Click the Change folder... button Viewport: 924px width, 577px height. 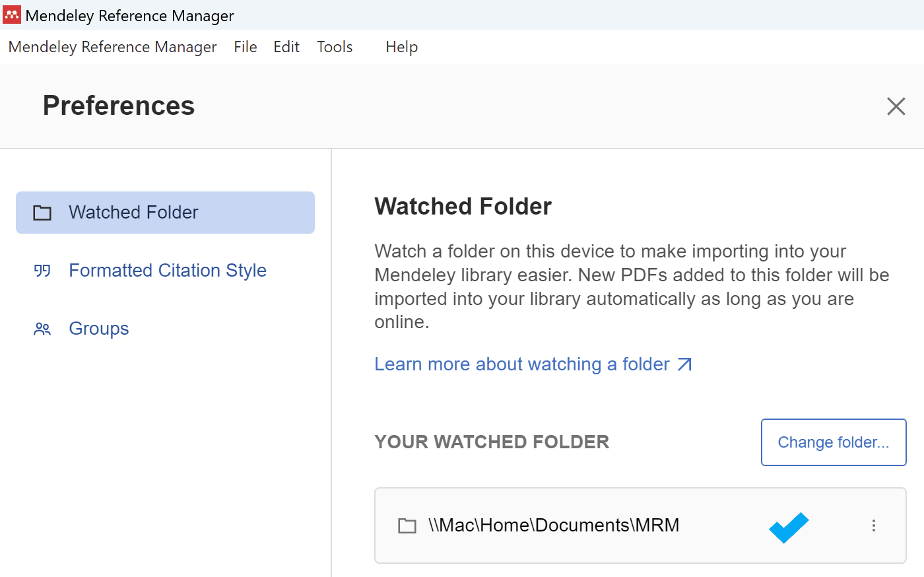tap(834, 442)
